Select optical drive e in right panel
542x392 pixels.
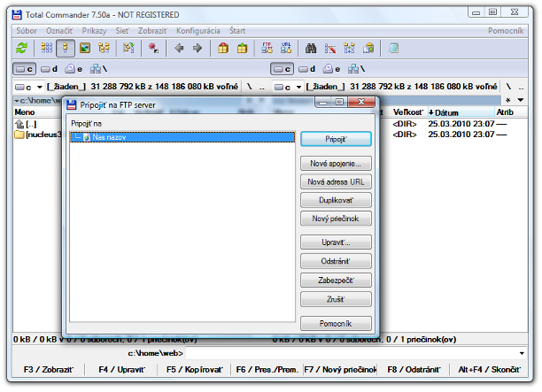[x=331, y=69]
